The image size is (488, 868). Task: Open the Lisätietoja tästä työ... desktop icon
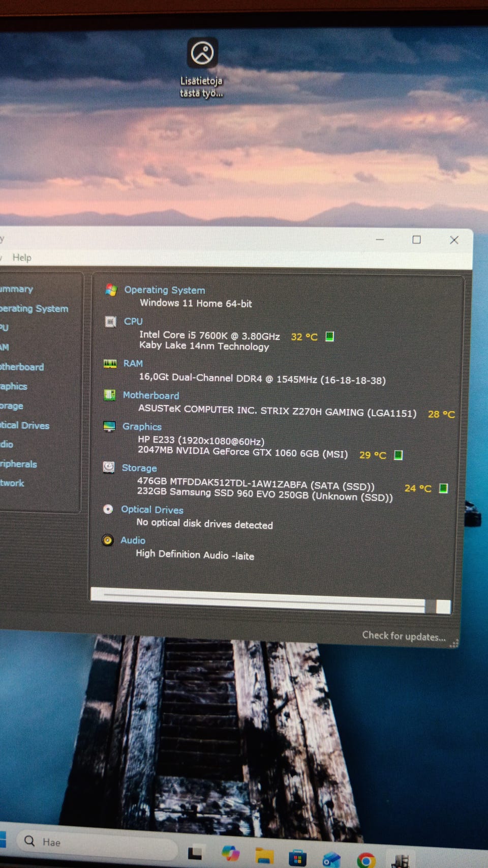tap(202, 68)
